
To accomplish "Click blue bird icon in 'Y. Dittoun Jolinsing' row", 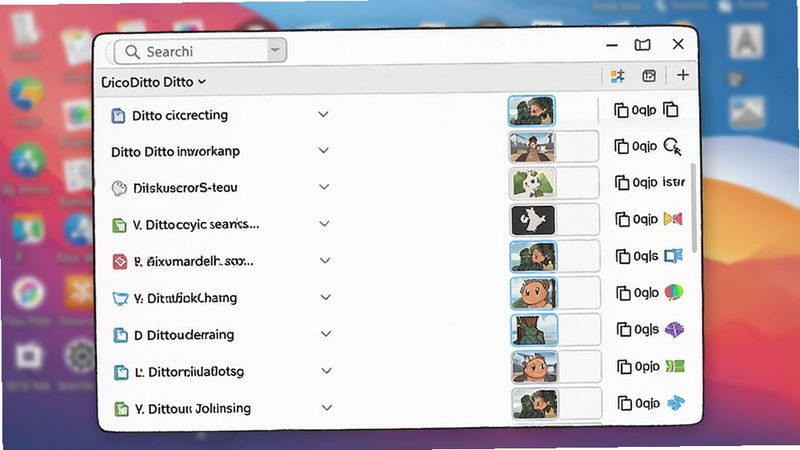I will pos(676,403).
